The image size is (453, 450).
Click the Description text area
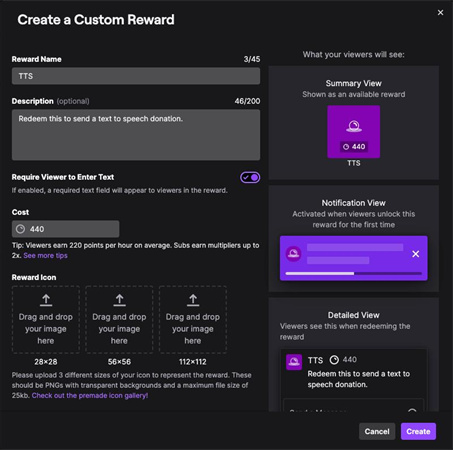pyautogui.click(x=136, y=135)
